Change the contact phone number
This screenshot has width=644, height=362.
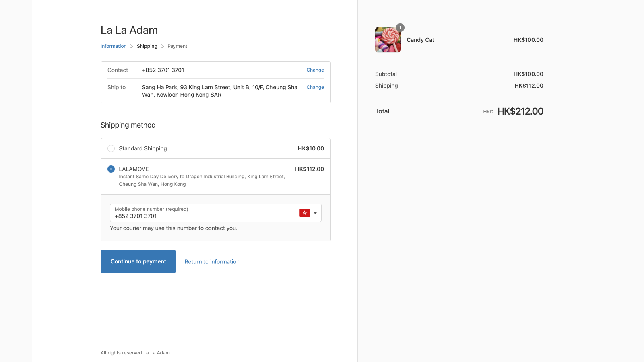(315, 70)
